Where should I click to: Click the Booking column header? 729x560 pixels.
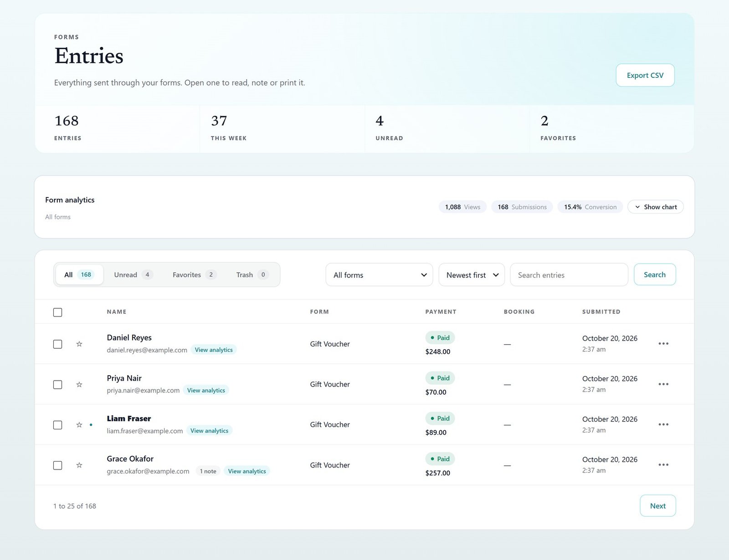click(x=519, y=312)
